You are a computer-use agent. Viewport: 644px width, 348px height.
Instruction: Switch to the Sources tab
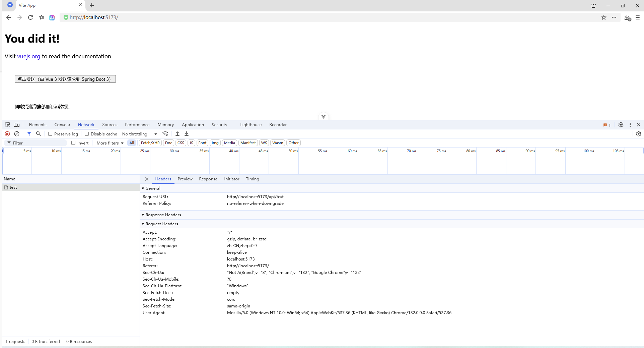(x=110, y=125)
